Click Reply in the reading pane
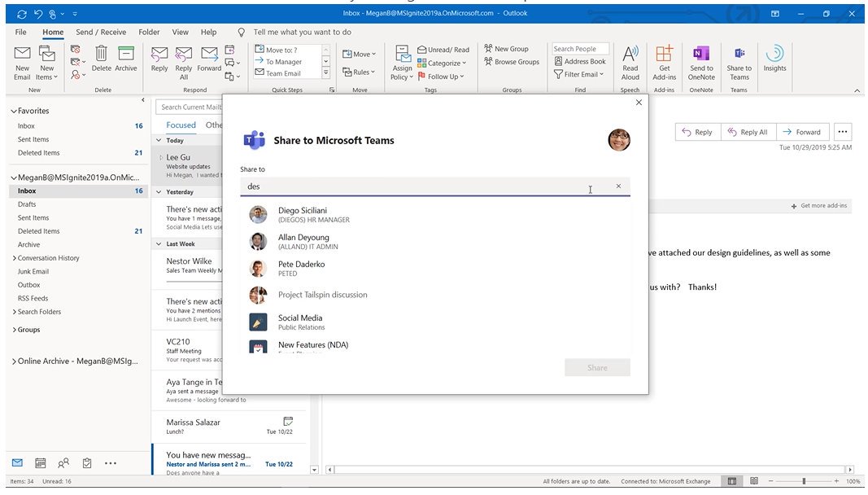The image size is (868, 495). tap(697, 132)
